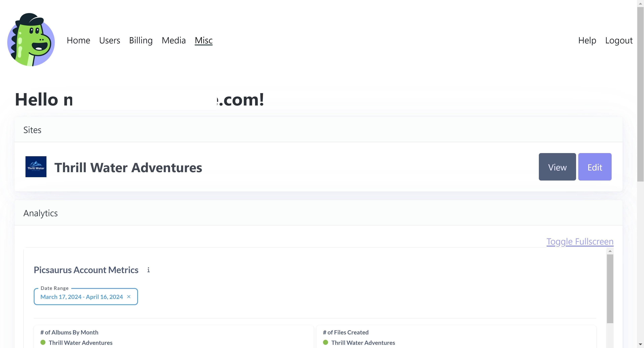Toggle Fullscreen for the analytics panel

(580, 241)
